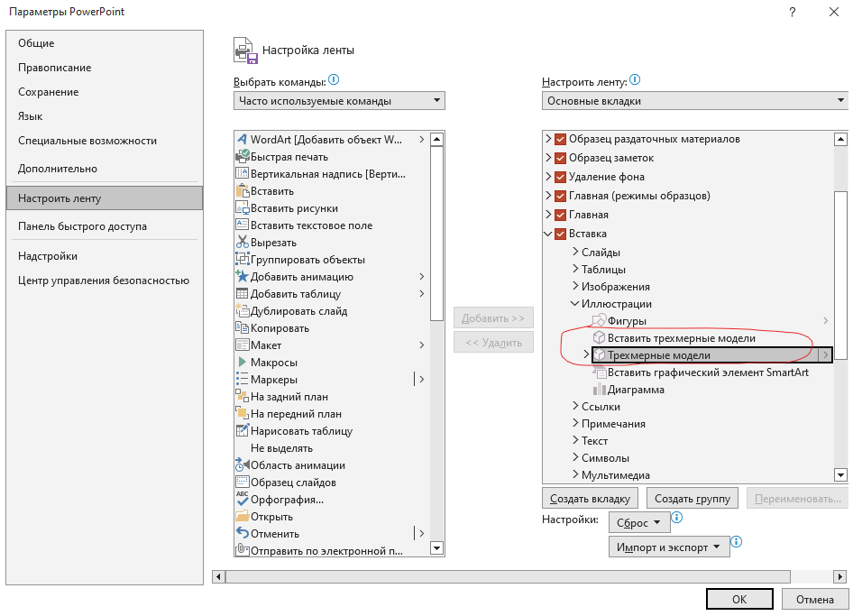This screenshot has width=853, height=616.
Task: Select the Группировать объекты icon
Action: click(242, 259)
